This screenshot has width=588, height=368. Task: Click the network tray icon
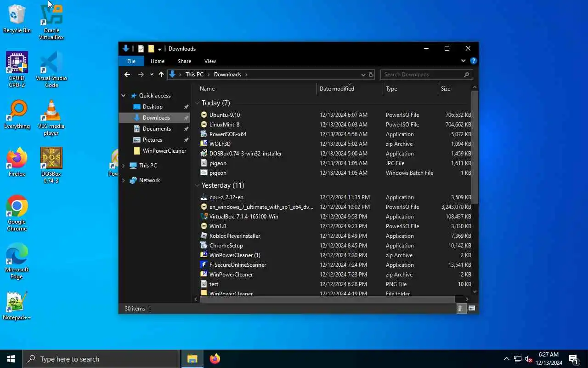click(518, 359)
